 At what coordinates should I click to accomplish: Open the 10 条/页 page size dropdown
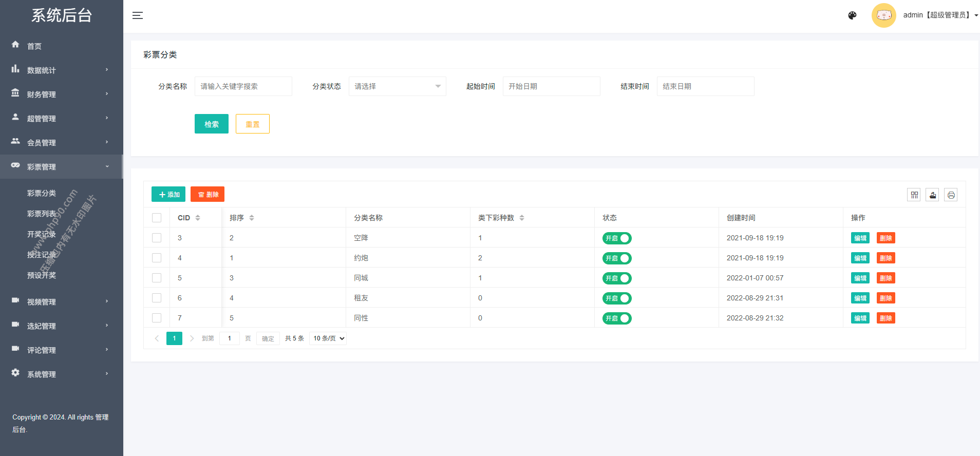[x=328, y=338]
